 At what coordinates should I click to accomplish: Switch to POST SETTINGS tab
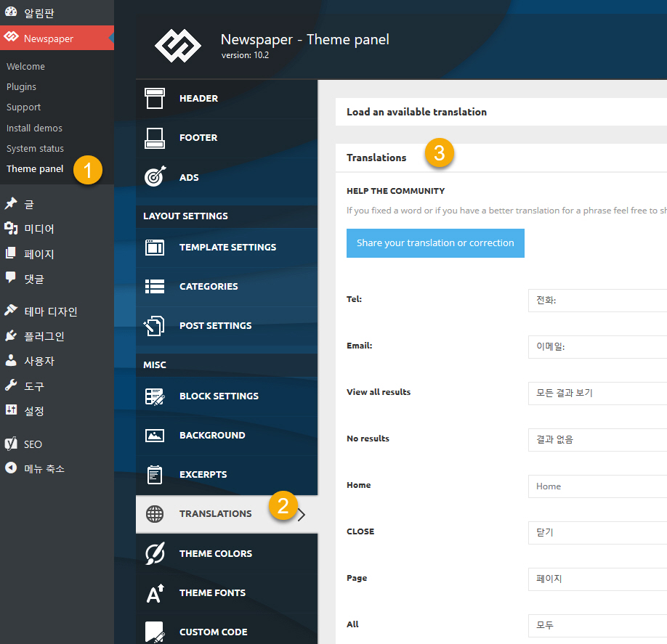(226, 325)
